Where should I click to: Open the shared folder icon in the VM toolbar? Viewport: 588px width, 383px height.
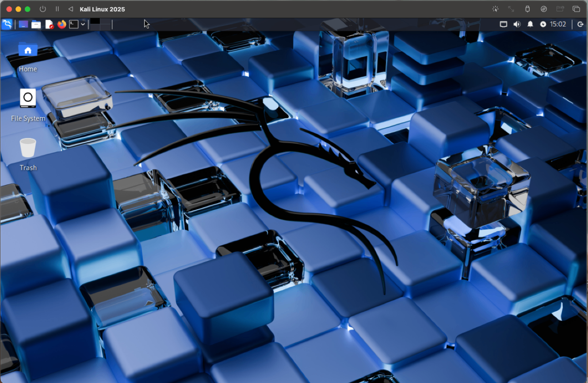coord(560,9)
